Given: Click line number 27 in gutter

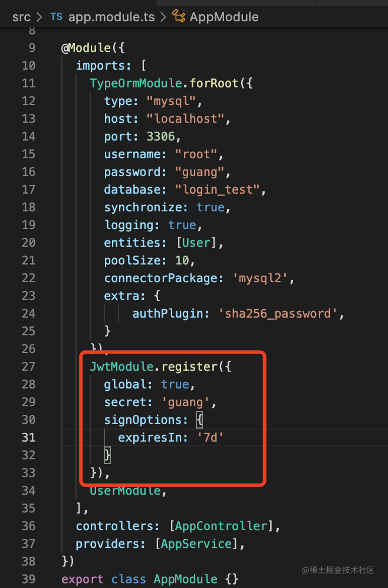Looking at the screenshot, I should click(28, 367).
